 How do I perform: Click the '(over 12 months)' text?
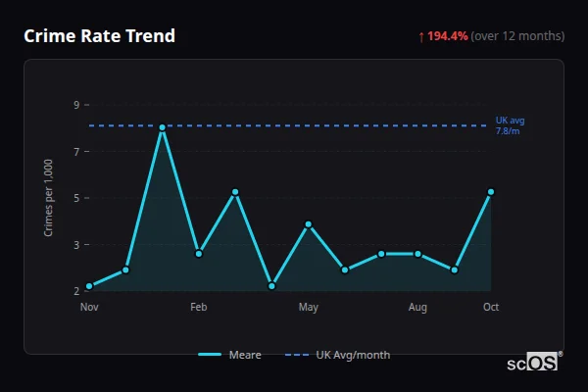point(517,36)
